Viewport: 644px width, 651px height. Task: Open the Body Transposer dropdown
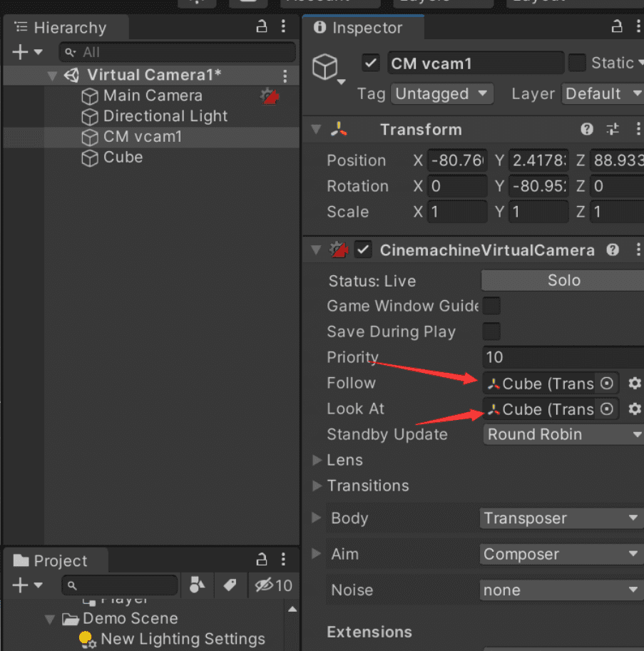[x=561, y=518]
